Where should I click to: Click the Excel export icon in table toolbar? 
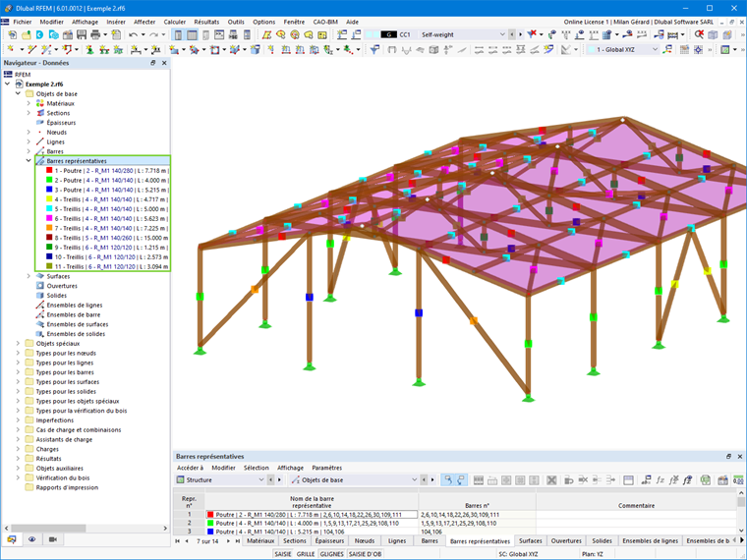point(705,480)
